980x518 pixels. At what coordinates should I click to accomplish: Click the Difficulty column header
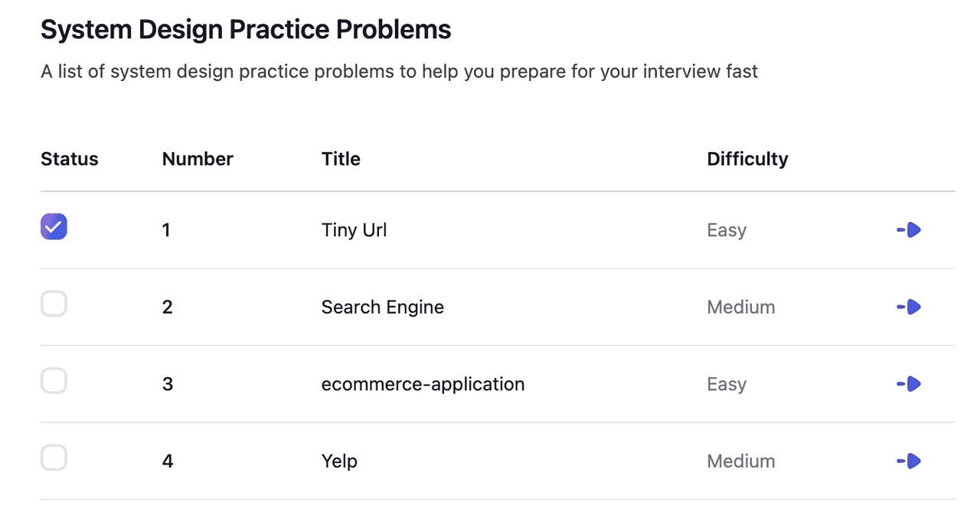coord(747,159)
